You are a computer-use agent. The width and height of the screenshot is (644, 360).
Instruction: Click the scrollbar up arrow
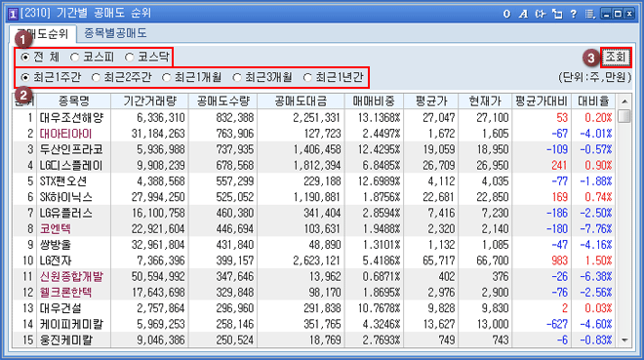(624, 101)
